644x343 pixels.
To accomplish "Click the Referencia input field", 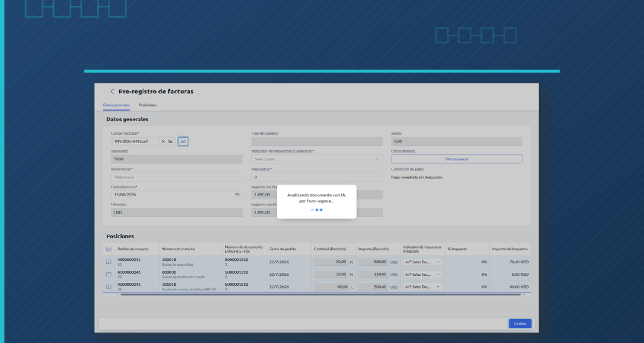I will click(176, 177).
